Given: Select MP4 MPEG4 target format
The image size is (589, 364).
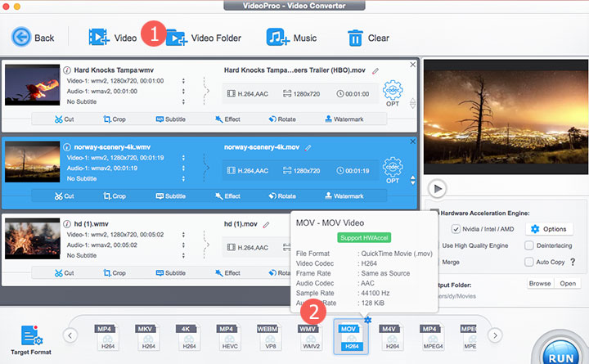Looking at the screenshot, I should coord(432,337).
